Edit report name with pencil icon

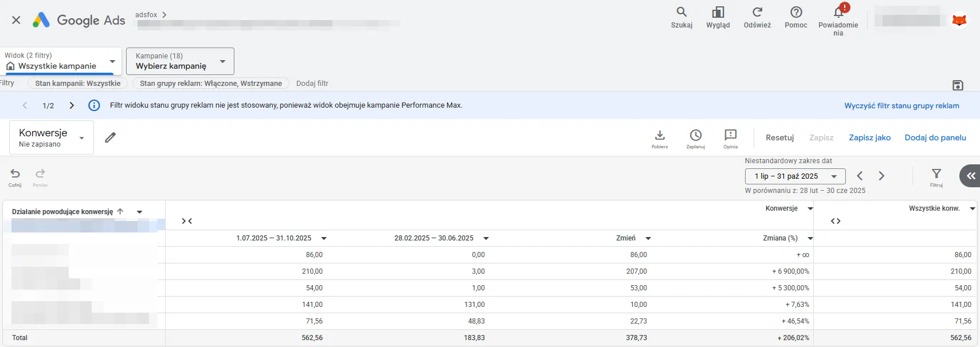(111, 137)
